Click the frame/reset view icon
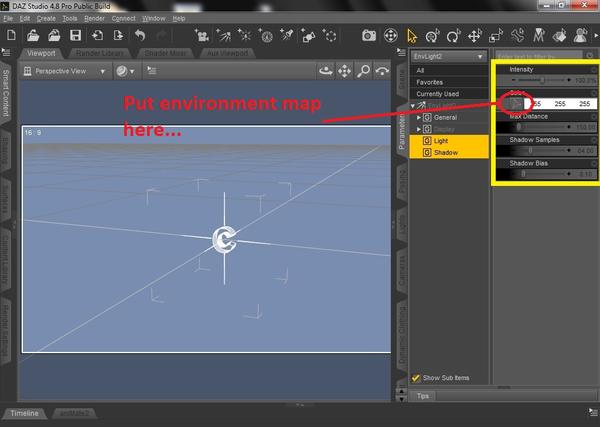 pyautogui.click(x=382, y=71)
